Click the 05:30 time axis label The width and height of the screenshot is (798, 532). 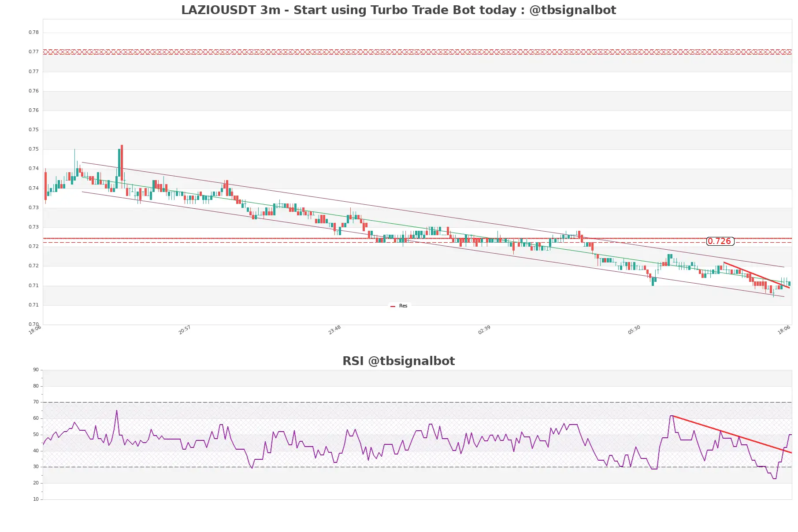[634, 330]
